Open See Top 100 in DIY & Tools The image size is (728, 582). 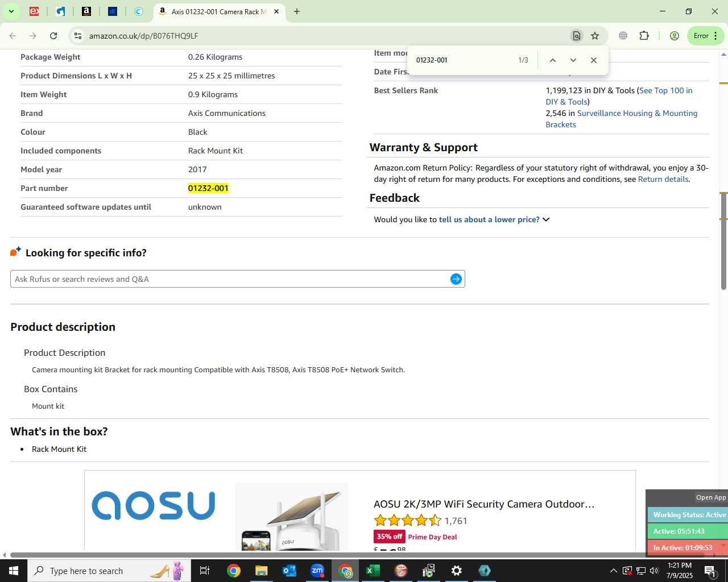[x=619, y=96]
